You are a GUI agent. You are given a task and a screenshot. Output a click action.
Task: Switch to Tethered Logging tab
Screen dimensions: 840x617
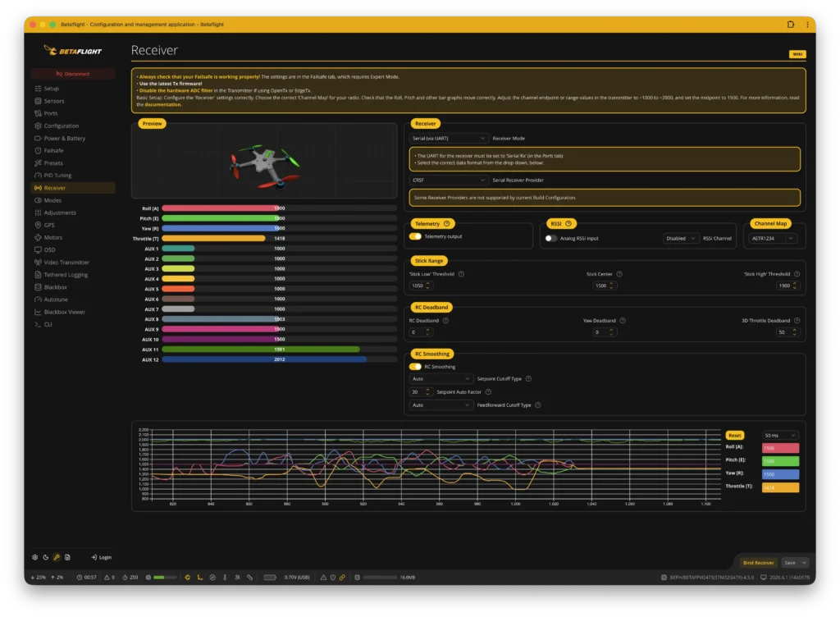(x=72, y=275)
